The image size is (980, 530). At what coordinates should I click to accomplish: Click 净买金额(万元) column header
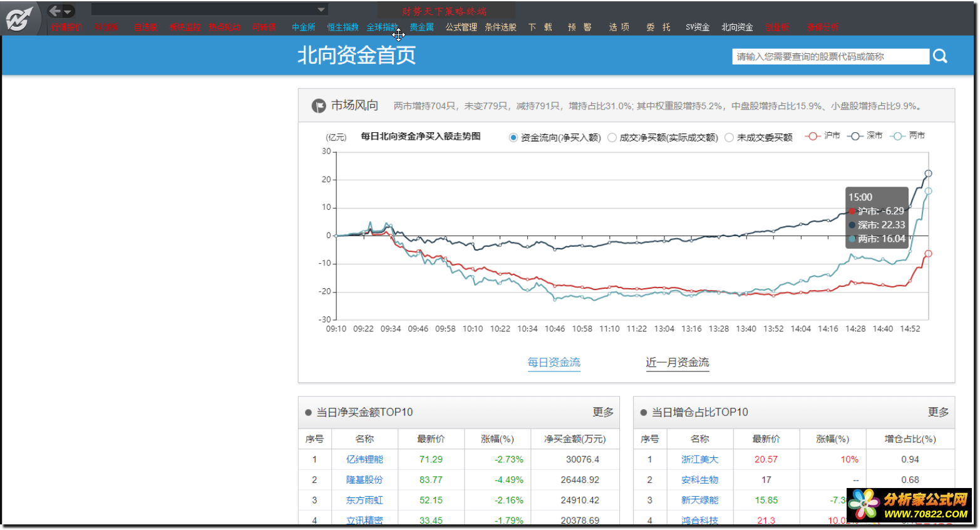point(575,439)
